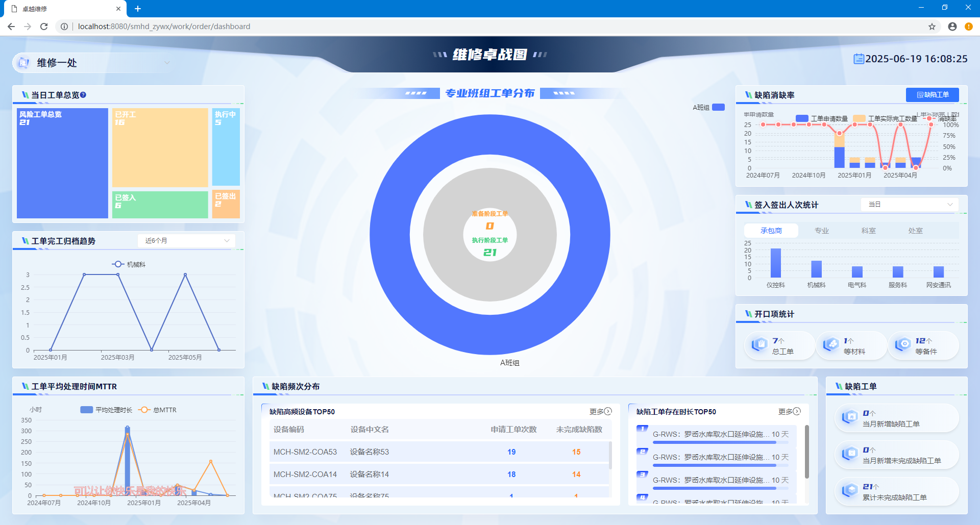980x525 pixels.
Task: Switch to the 科室 tab
Action: coord(868,231)
